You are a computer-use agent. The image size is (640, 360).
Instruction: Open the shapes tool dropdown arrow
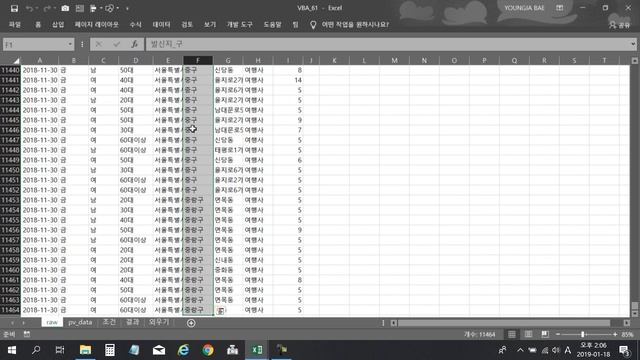pos(118,8)
